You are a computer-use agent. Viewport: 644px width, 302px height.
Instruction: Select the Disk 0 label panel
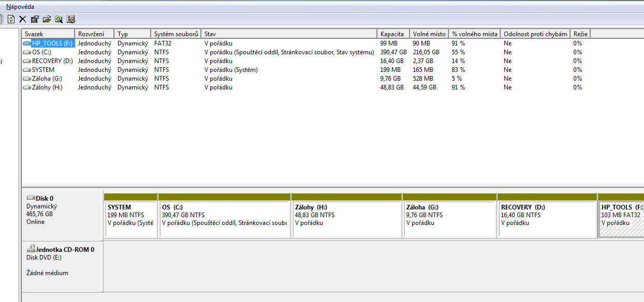pyautogui.click(x=63, y=216)
